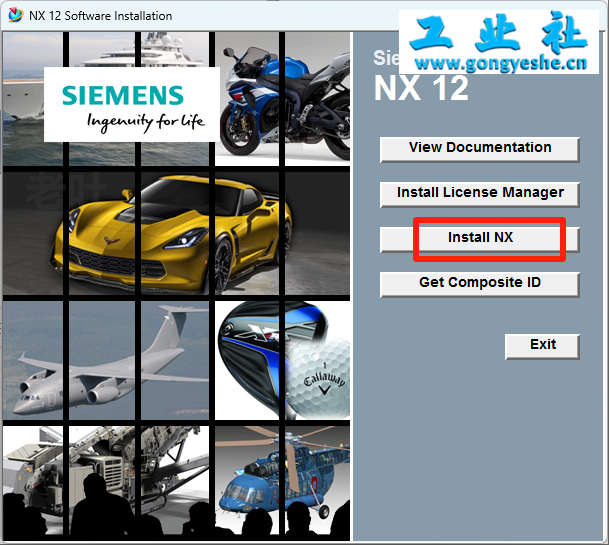The image size is (609, 545).
Task: Click the NX installer title bar icon
Action: [15, 15]
